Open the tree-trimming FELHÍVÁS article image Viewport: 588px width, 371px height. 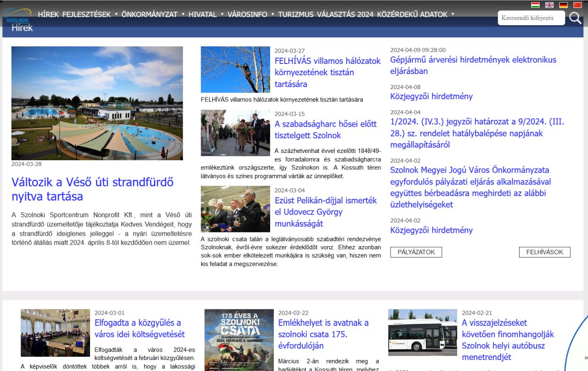235,69
